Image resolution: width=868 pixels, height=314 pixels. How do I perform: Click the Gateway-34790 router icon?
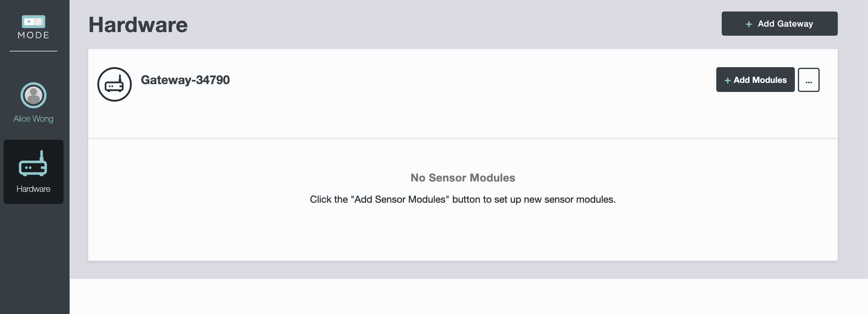click(x=115, y=84)
